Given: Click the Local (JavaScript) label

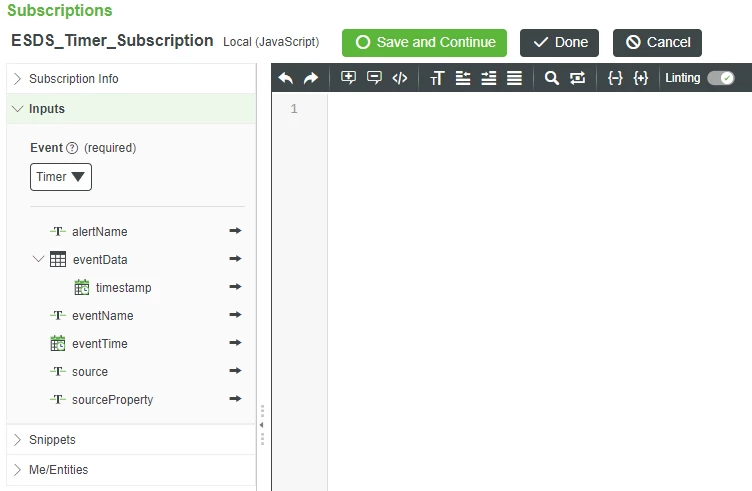Looking at the screenshot, I should pos(271,42).
